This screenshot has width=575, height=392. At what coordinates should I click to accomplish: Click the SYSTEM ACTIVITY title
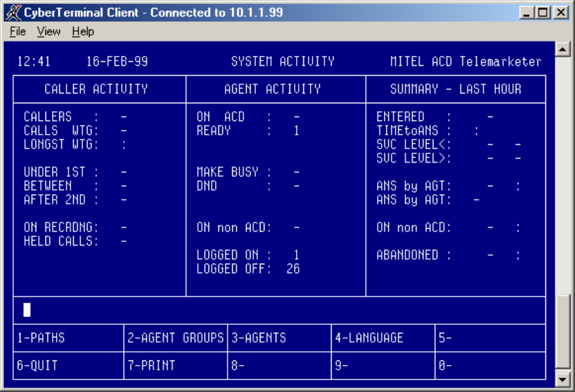pos(283,61)
